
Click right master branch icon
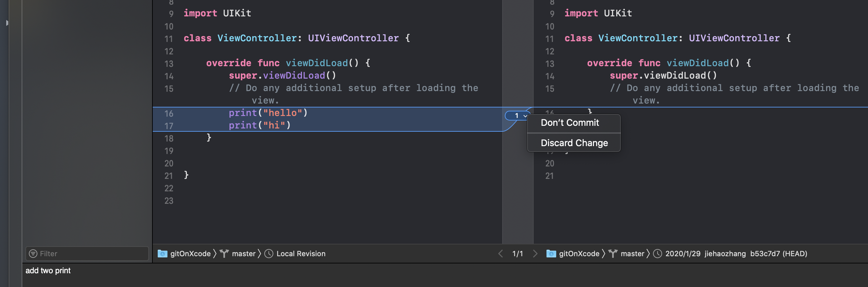click(x=613, y=253)
